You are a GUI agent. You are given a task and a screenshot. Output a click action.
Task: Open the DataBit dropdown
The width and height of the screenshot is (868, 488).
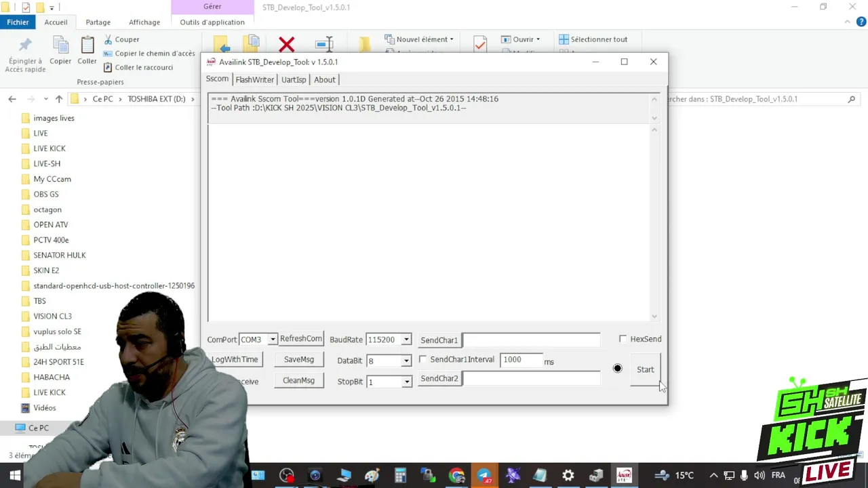[406, 361]
